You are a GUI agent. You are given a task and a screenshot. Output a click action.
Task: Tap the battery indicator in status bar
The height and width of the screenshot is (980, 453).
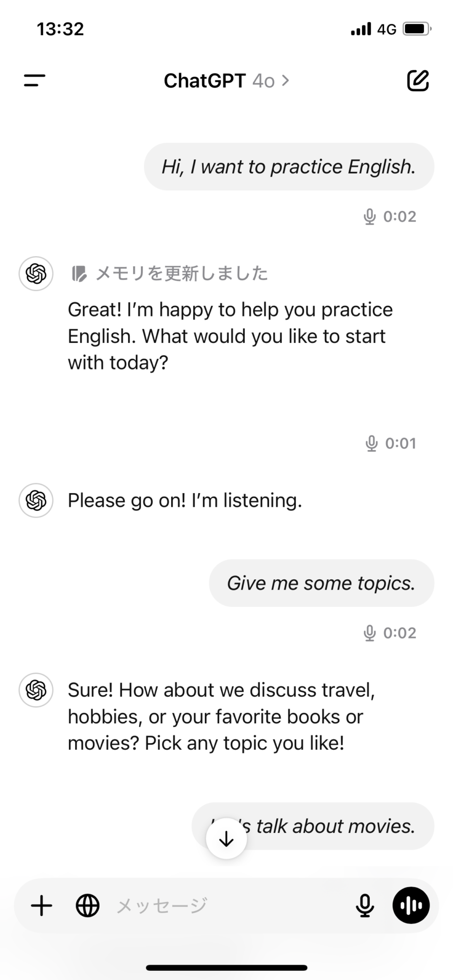[x=417, y=29]
